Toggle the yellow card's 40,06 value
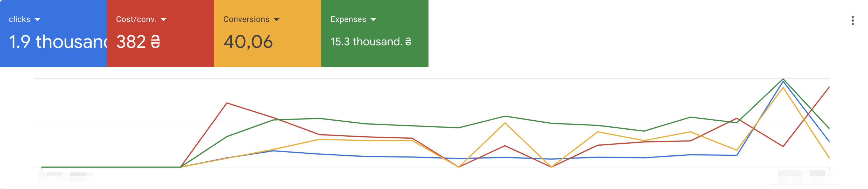This screenshot has height=189, width=868. (248, 42)
